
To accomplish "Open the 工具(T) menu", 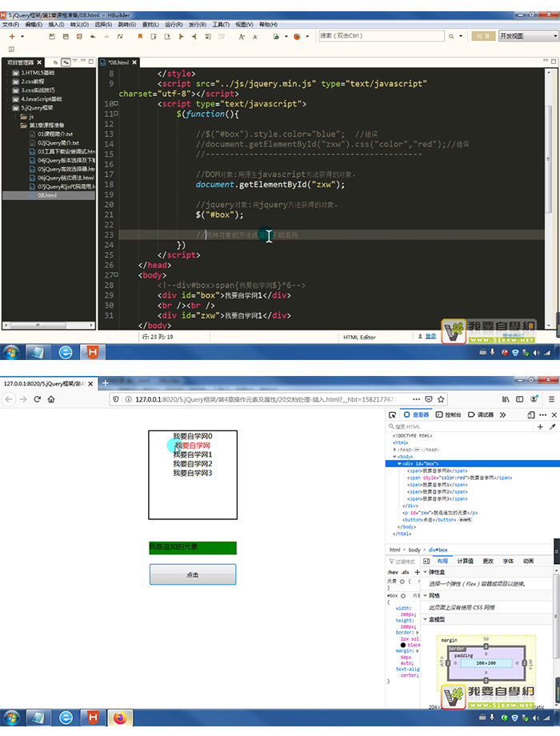I will tap(221, 25).
